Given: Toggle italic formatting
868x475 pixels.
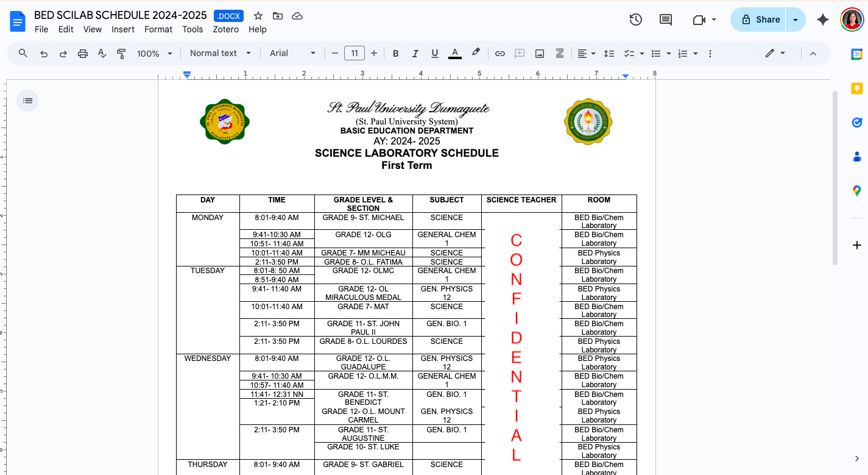Looking at the screenshot, I should (x=415, y=54).
